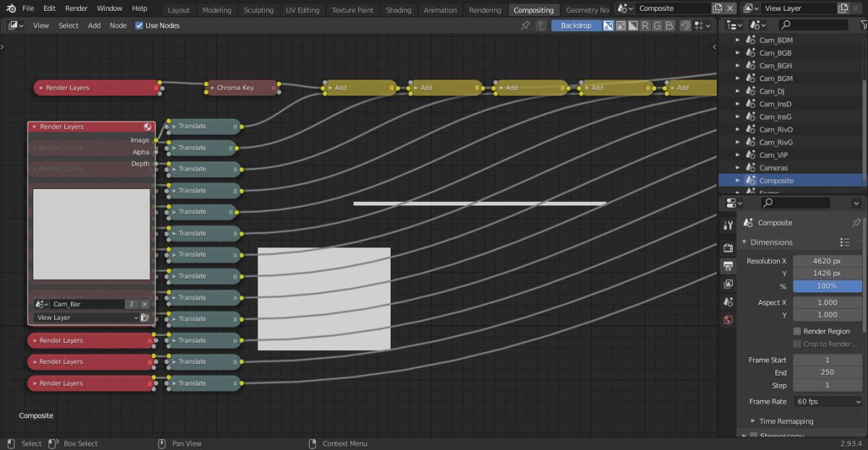868x450 pixels.
Task: Open properties editor type dropdown
Action: (x=733, y=203)
